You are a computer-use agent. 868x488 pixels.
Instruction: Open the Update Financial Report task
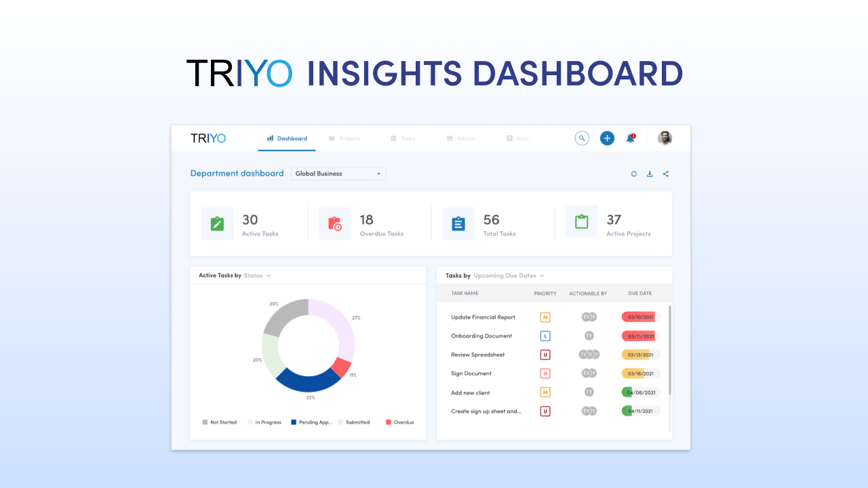(484, 317)
